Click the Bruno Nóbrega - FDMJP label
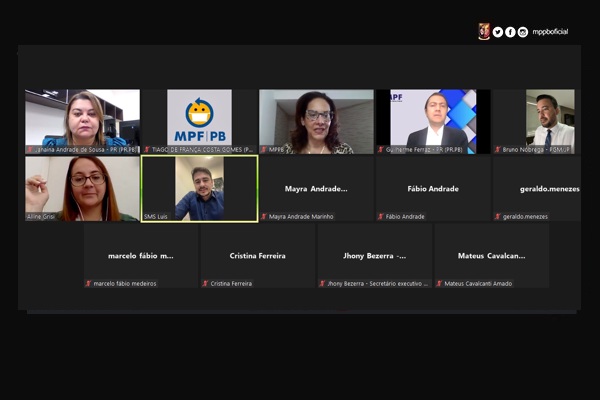 point(536,150)
